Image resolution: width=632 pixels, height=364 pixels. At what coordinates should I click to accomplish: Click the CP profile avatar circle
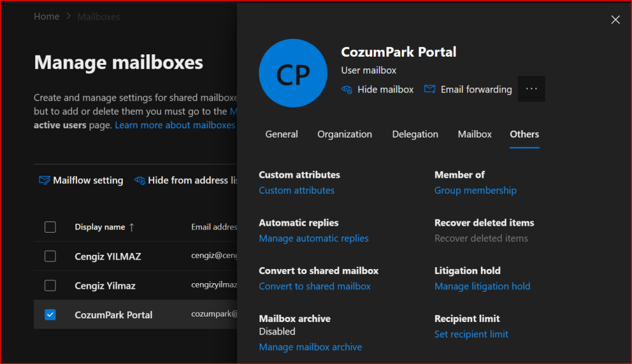pyautogui.click(x=293, y=73)
